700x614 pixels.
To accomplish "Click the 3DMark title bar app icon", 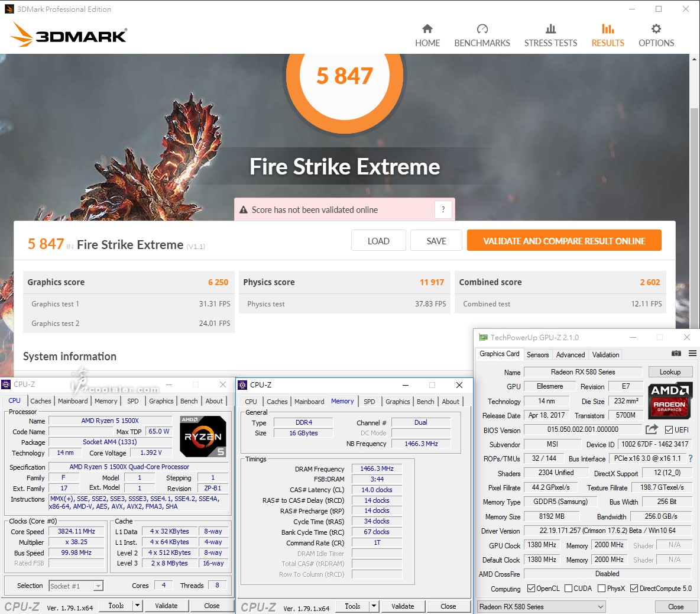I will coord(9,9).
